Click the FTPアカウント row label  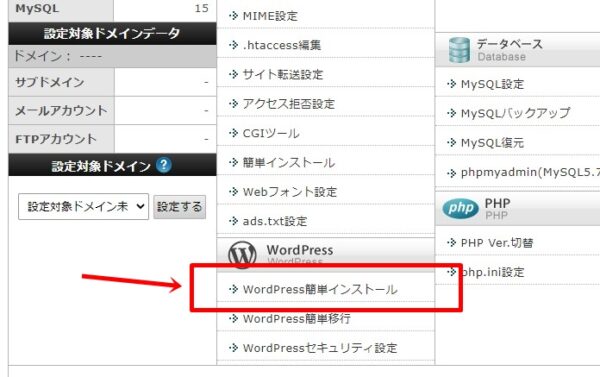click(56, 139)
